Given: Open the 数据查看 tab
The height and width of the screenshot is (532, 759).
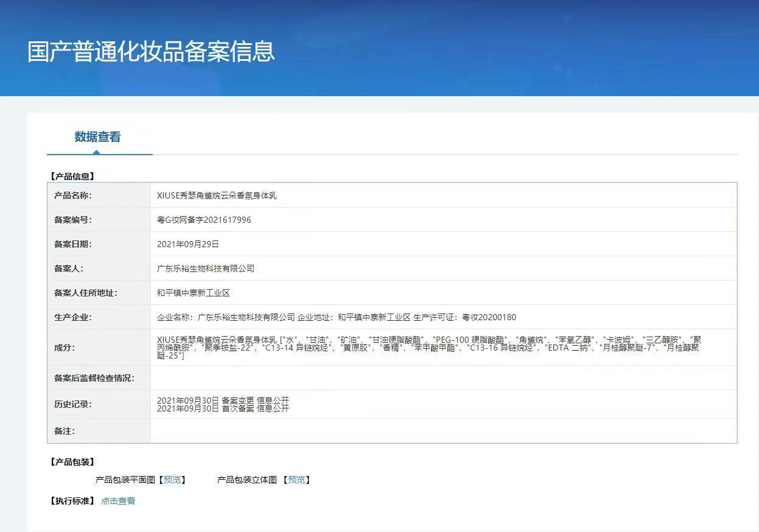Looking at the screenshot, I should (x=97, y=137).
